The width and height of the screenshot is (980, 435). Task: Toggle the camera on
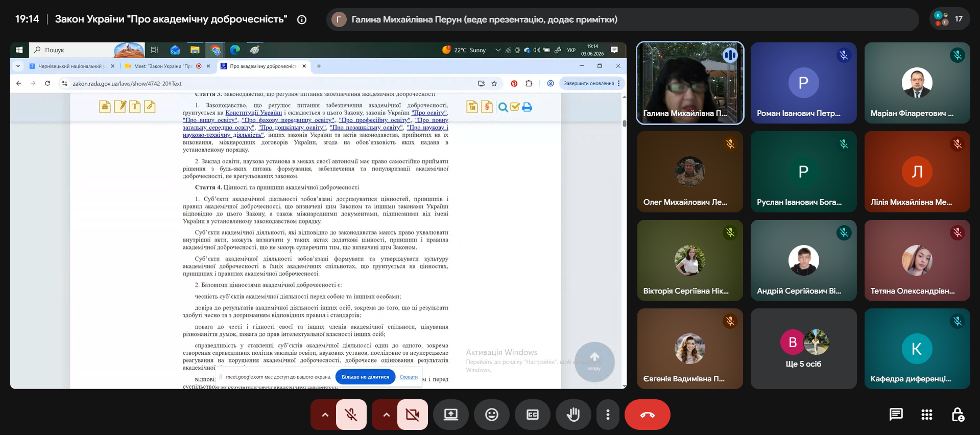tap(413, 415)
